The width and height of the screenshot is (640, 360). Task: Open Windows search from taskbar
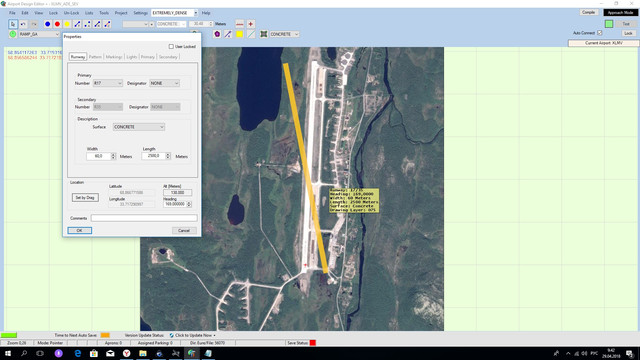24,353
